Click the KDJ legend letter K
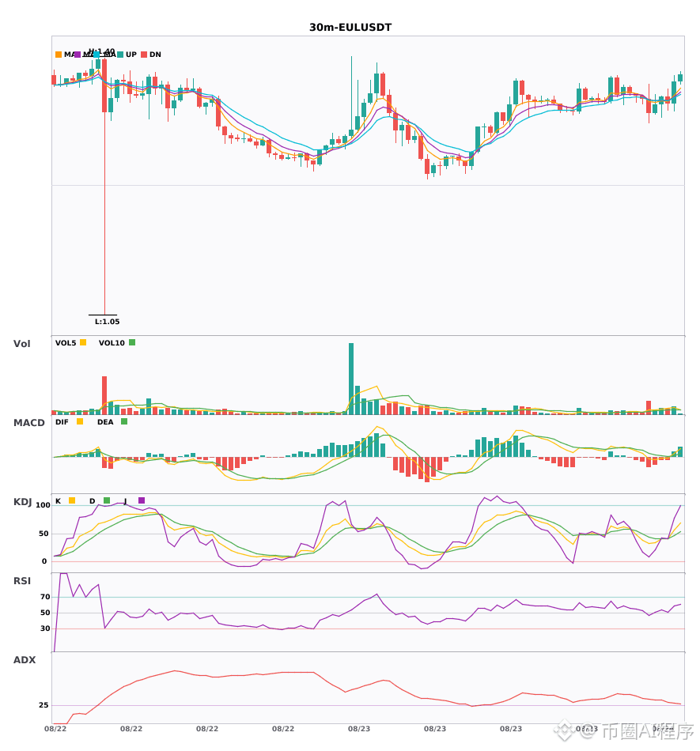Screen dimensions: 700x751 pos(58,501)
